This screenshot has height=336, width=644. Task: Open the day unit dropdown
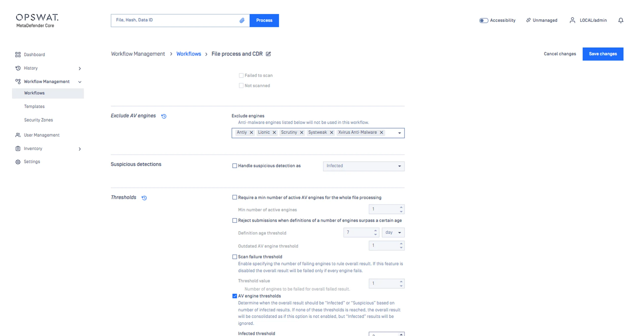click(393, 233)
